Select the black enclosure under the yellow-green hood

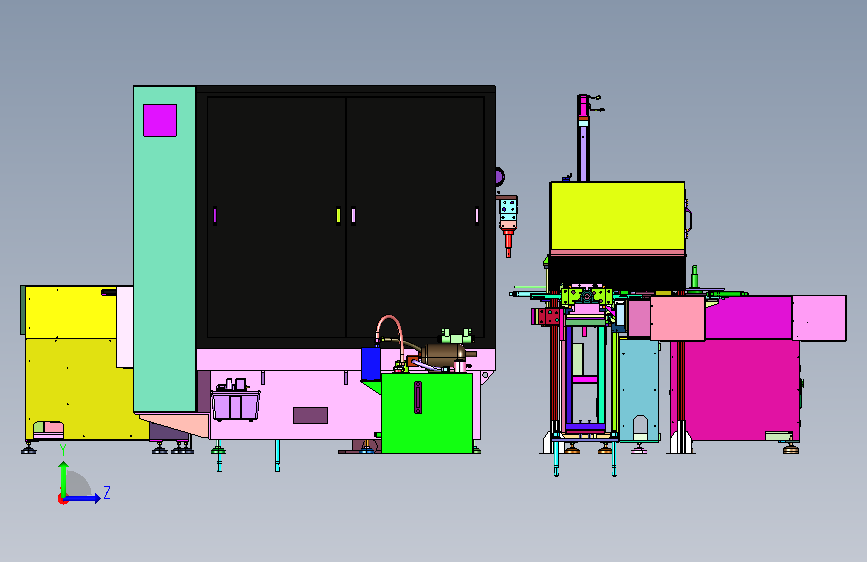(x=617, y=273)
